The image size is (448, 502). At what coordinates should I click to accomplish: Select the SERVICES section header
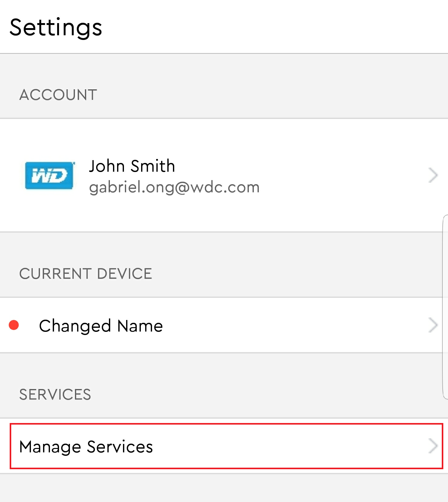coord(55,395)
